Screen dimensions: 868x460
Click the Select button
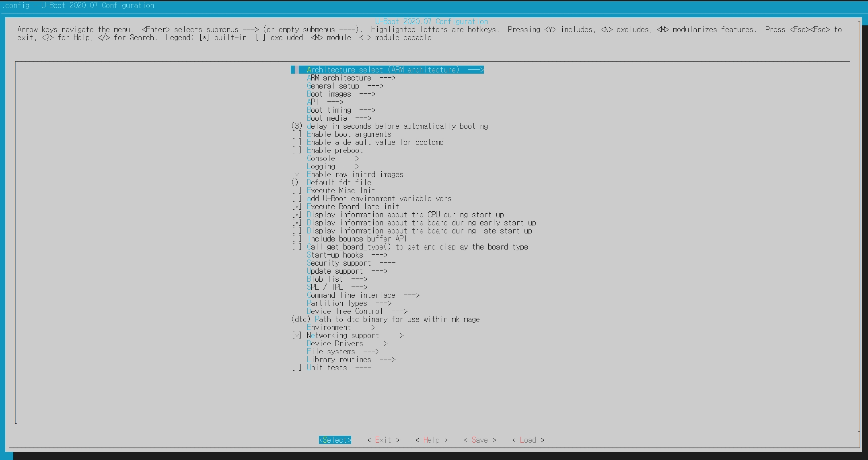tap(335, 440)
